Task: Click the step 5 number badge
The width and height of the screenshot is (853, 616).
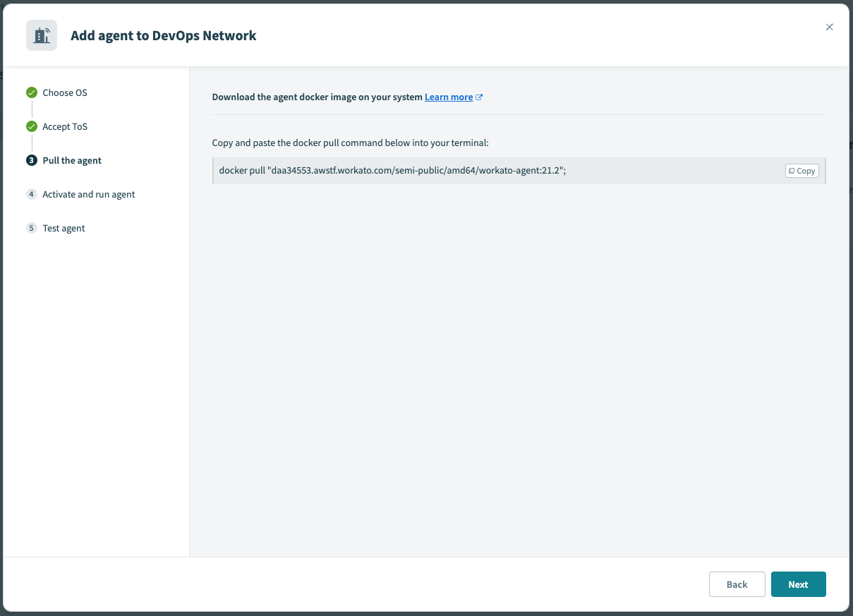Action: point(32,228)
